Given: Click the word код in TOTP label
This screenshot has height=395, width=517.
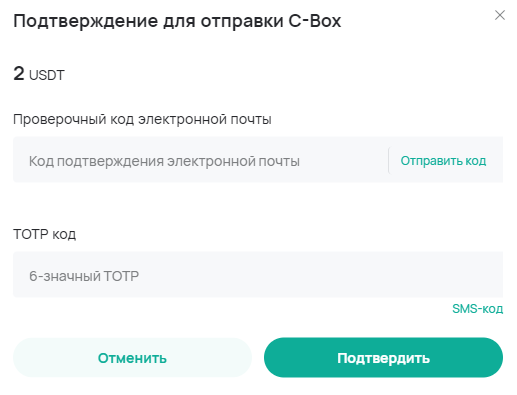Looking at the screenshot, I should pos(64,234).
